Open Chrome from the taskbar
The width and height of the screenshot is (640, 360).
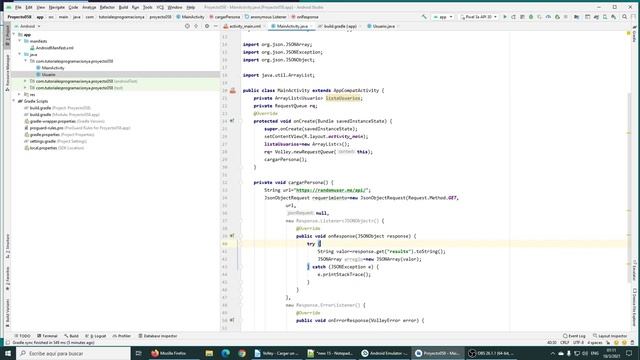(x=242, y=353)
